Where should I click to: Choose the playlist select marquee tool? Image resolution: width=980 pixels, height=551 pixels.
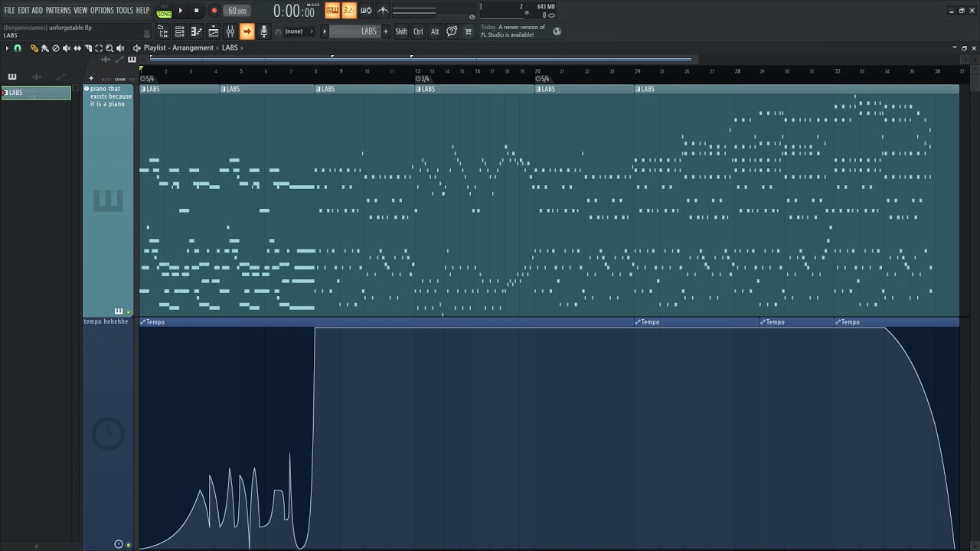click(99, 48)
